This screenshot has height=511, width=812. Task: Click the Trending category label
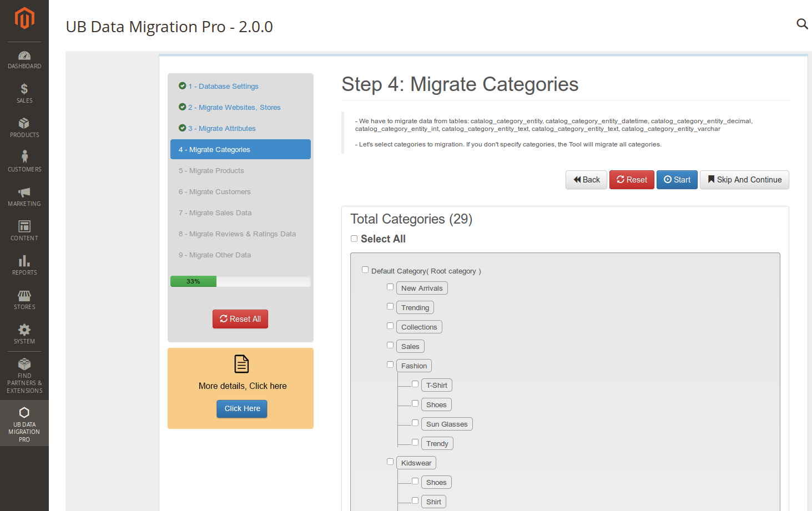pos(415,307)
